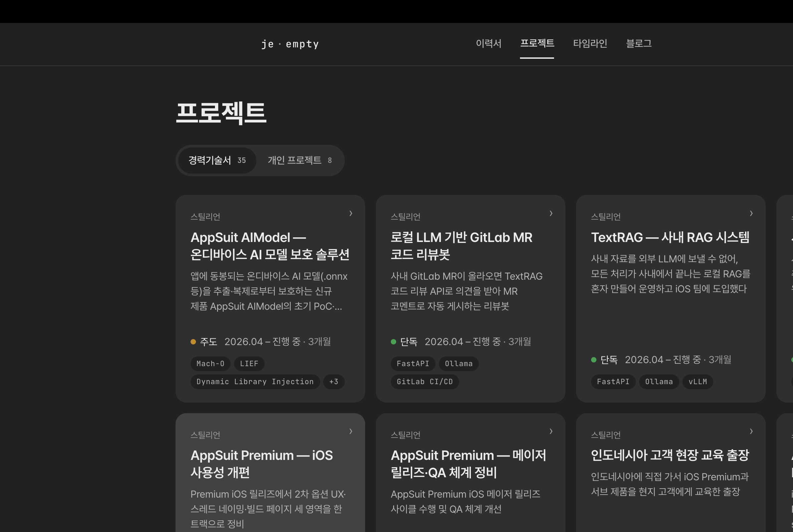
Task: Click the FastAPI tag on TextRAG card
Action: 613,382
